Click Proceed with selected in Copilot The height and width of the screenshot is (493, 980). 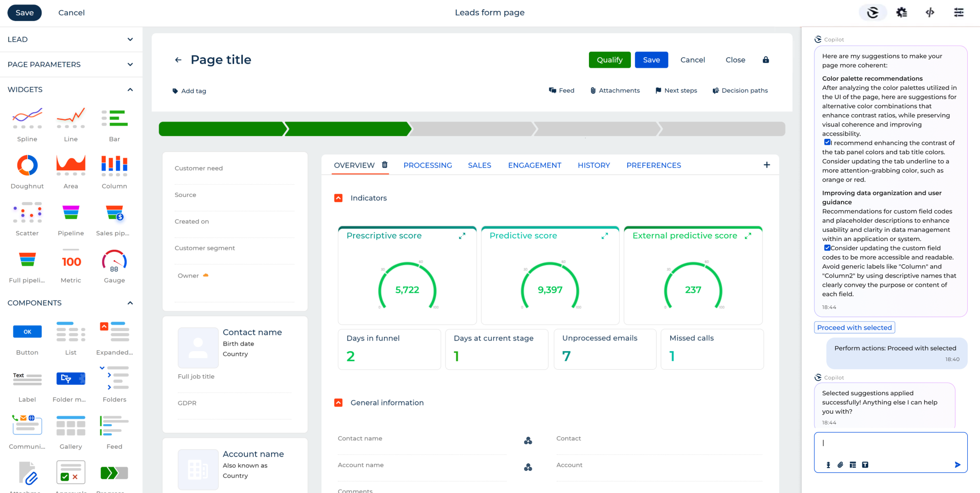point(854,327)
